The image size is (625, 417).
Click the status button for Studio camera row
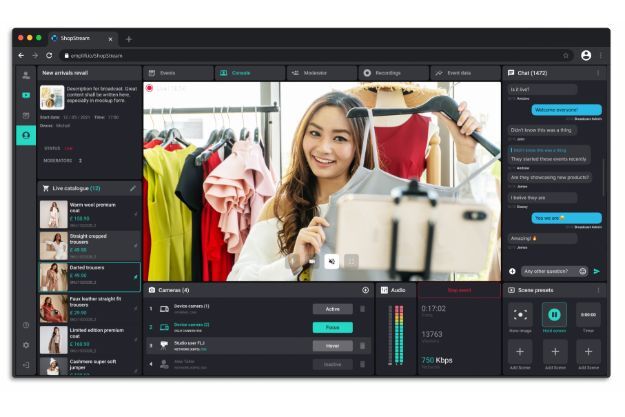tap(333, 346)
